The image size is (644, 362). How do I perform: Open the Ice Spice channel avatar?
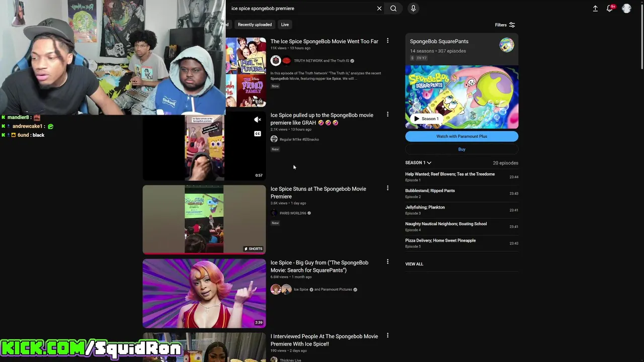click(276, 289)
